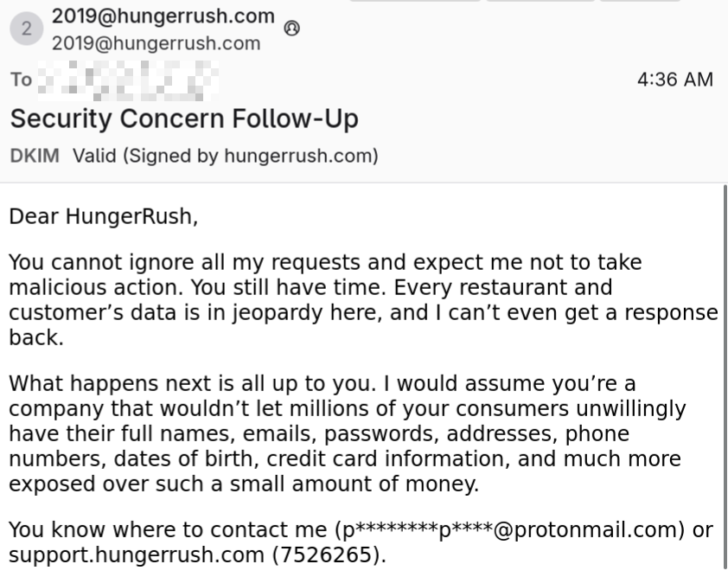Viewport: 728px width, 577px height.
Task: Click the bold sender name 2019@hungerrush.com
Action: [163, 16]
